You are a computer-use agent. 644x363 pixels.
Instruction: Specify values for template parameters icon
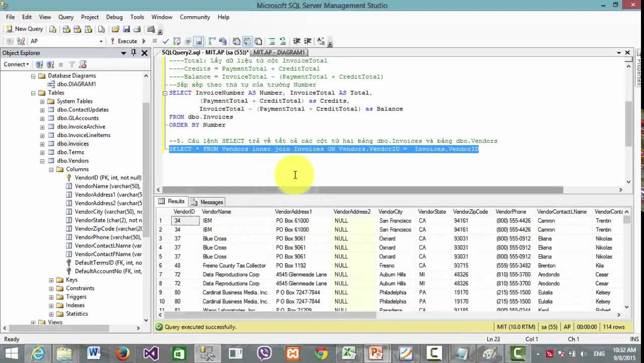tap(320, 41)
